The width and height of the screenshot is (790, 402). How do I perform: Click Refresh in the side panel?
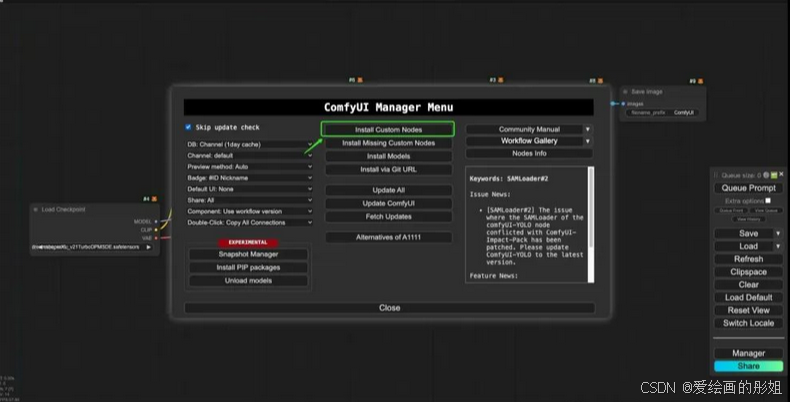tap(748, 259)
